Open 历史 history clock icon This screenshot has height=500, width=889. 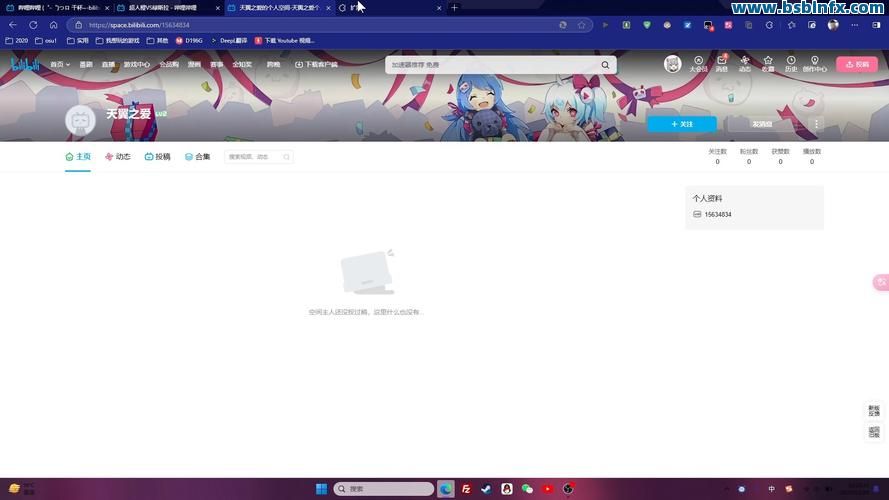tap(791, 64)
